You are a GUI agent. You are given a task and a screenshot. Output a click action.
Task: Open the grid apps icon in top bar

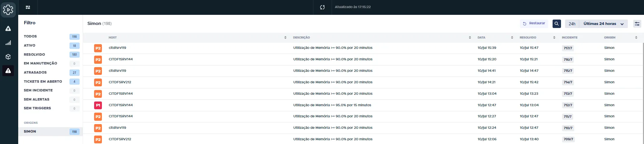click(28, 7)
